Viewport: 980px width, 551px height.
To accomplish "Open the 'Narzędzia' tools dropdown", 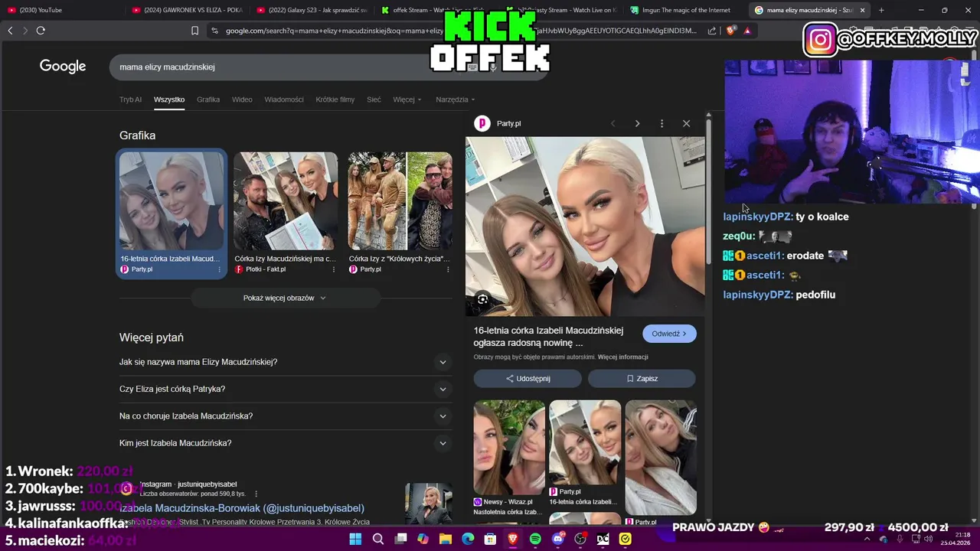I will tap(456, 99).
